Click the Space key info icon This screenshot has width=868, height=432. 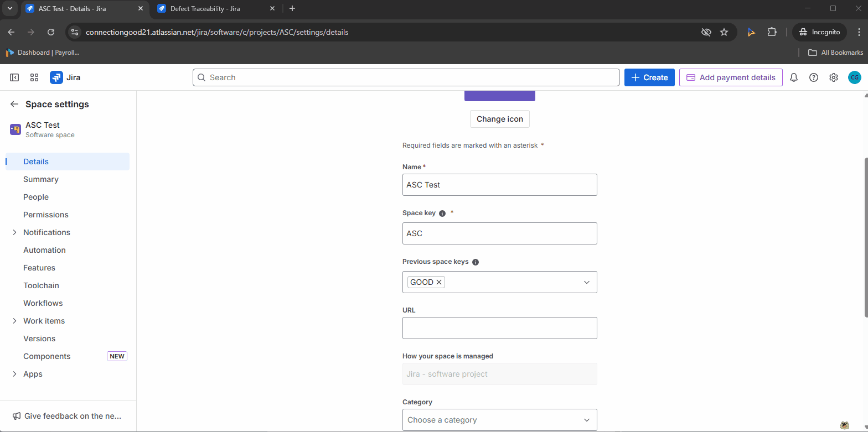tap(442, 214)
